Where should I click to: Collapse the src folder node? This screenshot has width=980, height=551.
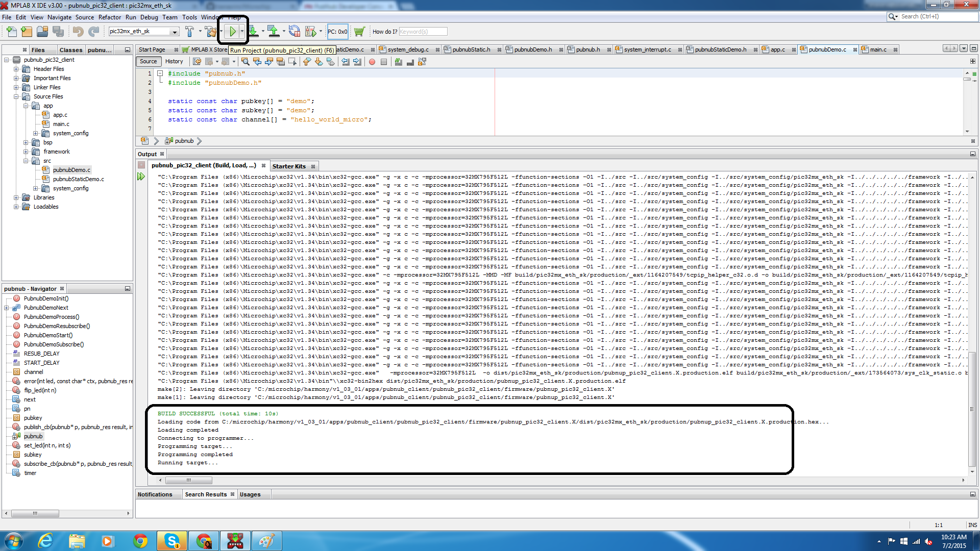coord(26,161)
